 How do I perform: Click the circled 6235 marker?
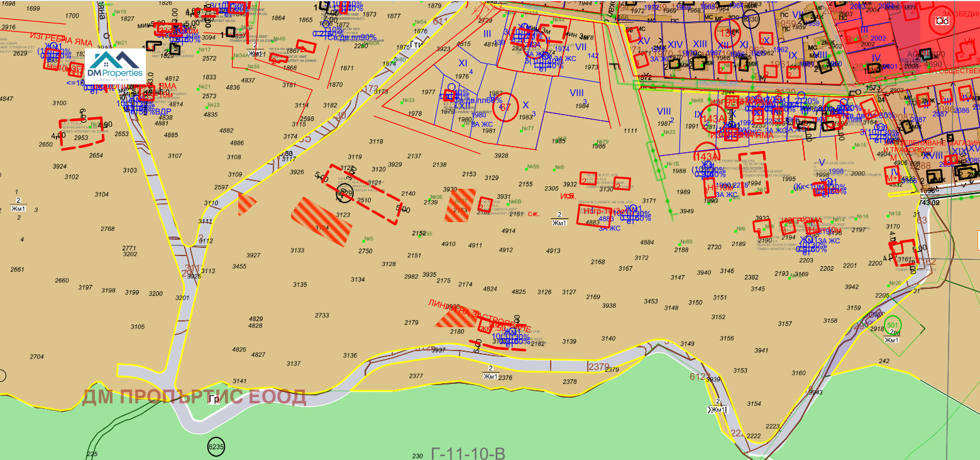tap(216, 446)
